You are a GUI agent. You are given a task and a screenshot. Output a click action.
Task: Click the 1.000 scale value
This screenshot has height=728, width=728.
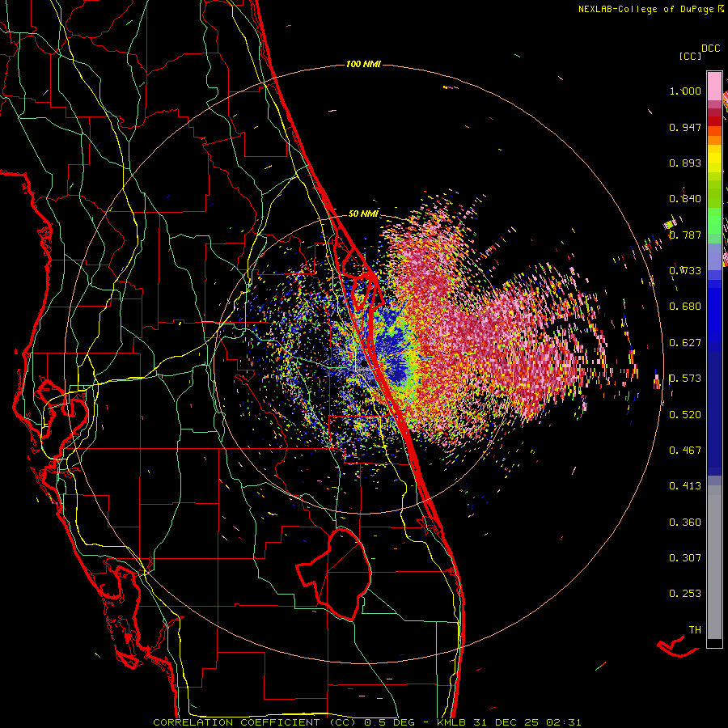tap(685, 91)
